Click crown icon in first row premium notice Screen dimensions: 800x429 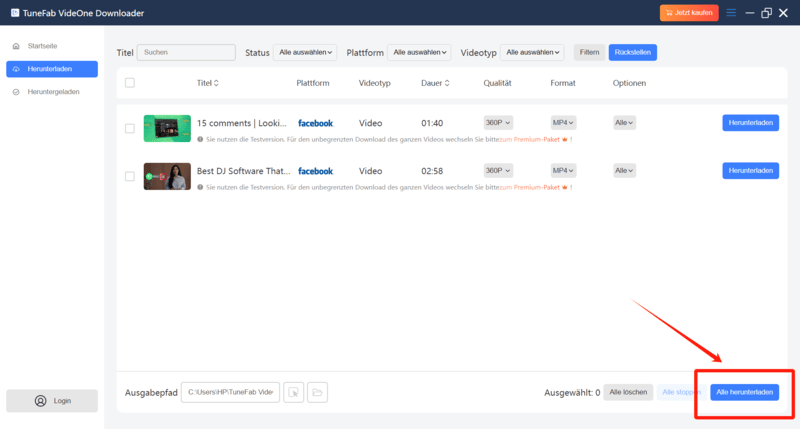[x=564, y=139]
